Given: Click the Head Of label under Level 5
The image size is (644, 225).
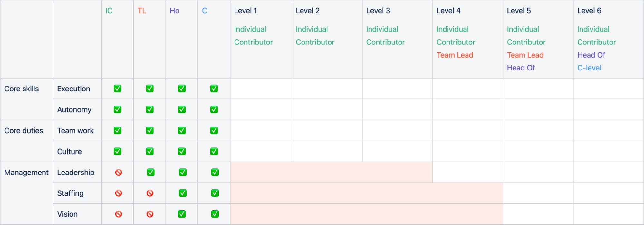Looking at the screenshot, I should coord(521,68).
